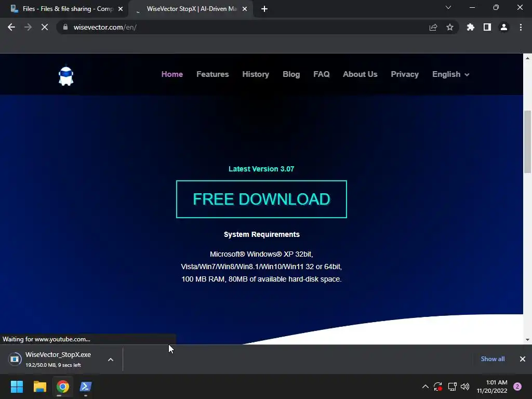Click the page vertical scrollbar thumb
This screenshot has height=399, width=532.
[527, 141]
